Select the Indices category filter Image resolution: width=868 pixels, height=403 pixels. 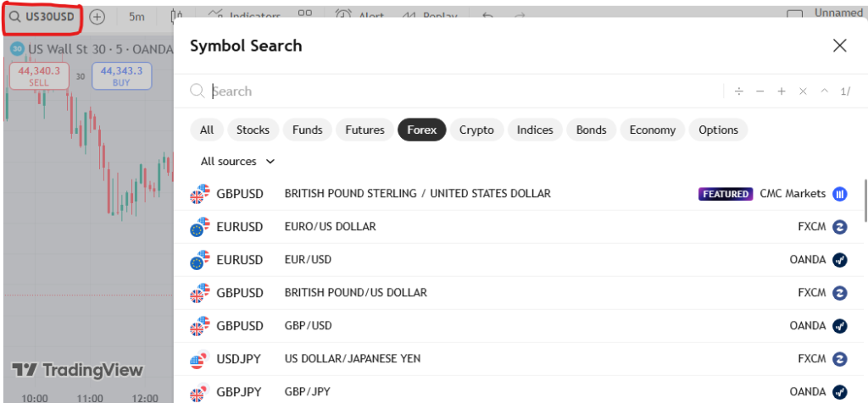pos(535,130)
